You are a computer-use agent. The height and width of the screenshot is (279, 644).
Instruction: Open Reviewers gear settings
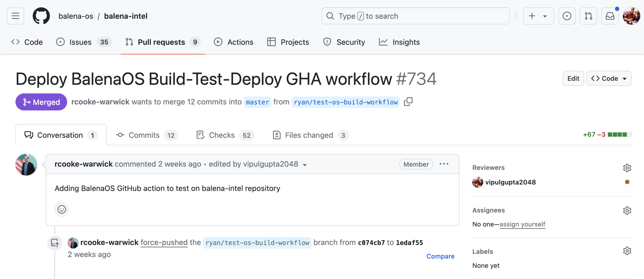[x=627, y=168]
